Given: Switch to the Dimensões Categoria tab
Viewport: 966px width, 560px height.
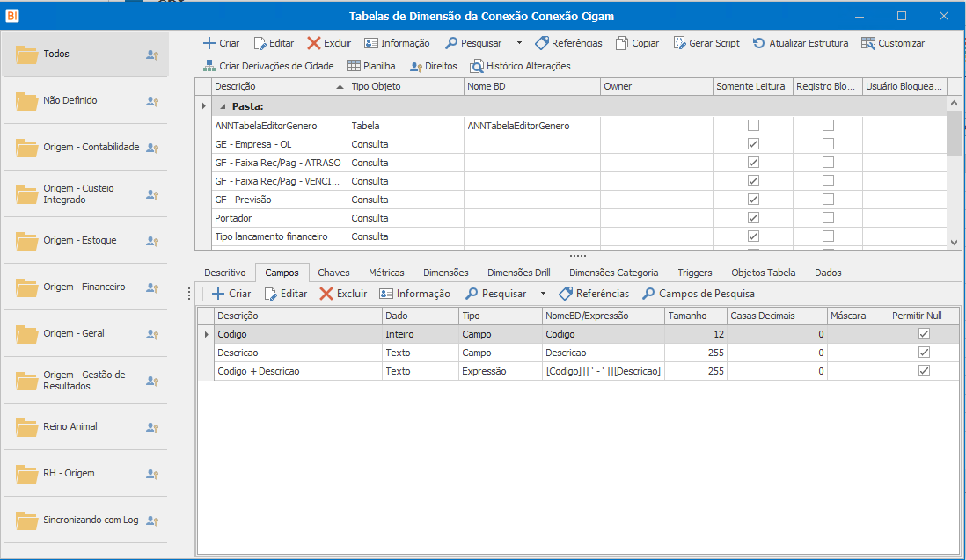Looking at the screenshot, I should point(613,273).
